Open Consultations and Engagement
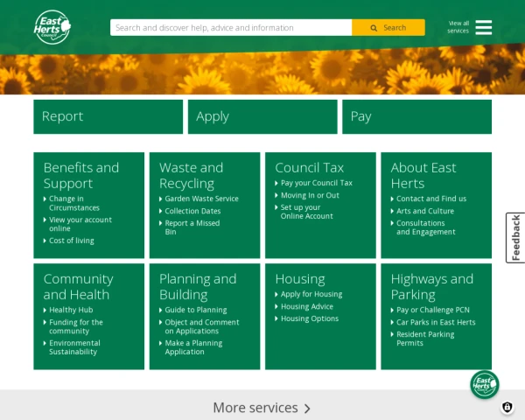This screenshot has height=420, width=525. click(426, 227)
